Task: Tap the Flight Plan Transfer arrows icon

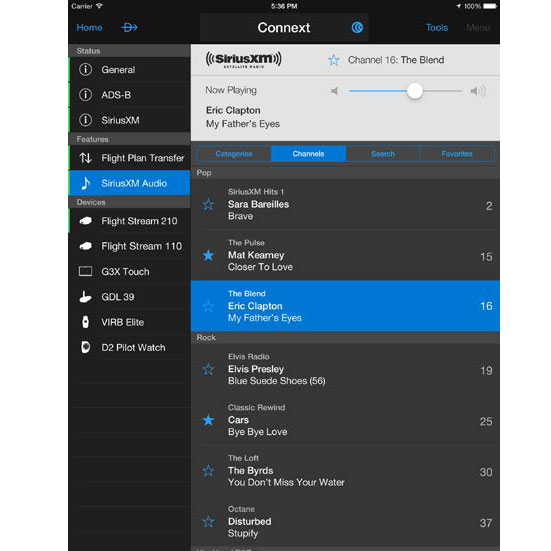Action: pyautogui.click(x=85, y=158)
